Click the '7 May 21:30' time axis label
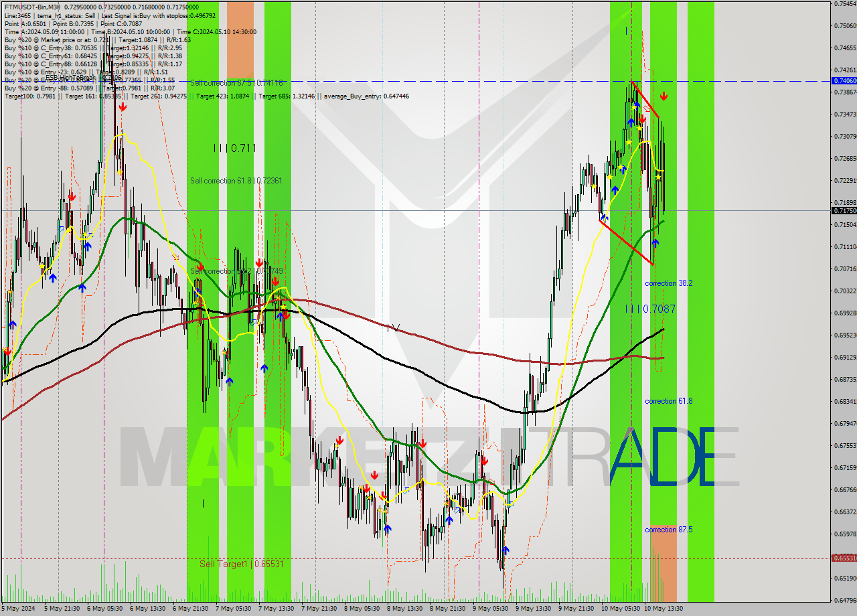Screen dimensions: 857x616 pyautogui.click(x=319, y=609)
